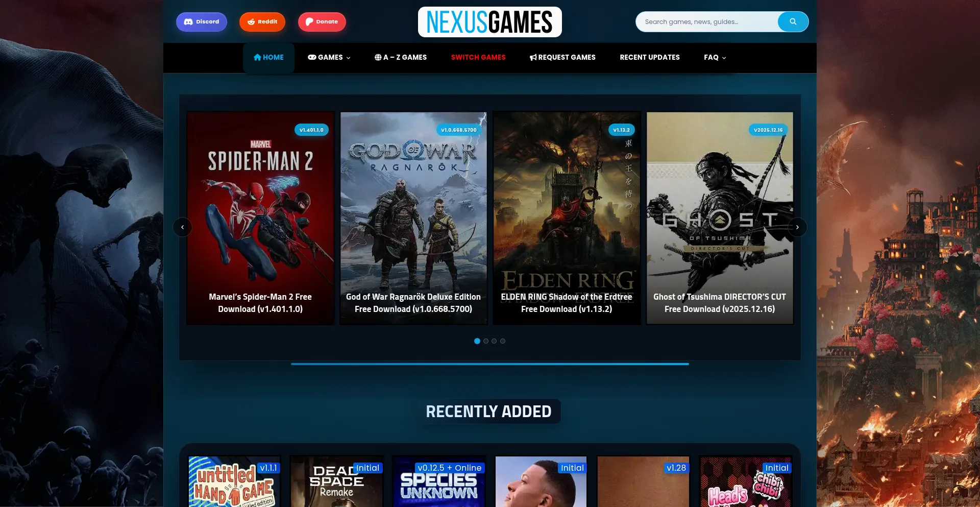
Task: Click the Recently Added heading
Action: [489, 412]
